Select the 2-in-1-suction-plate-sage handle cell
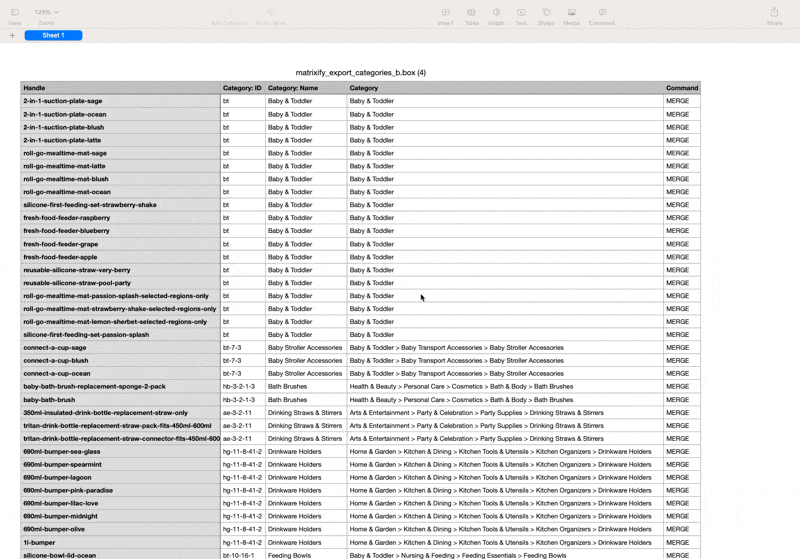Screen dimensions: 800x559 point(120,101)
